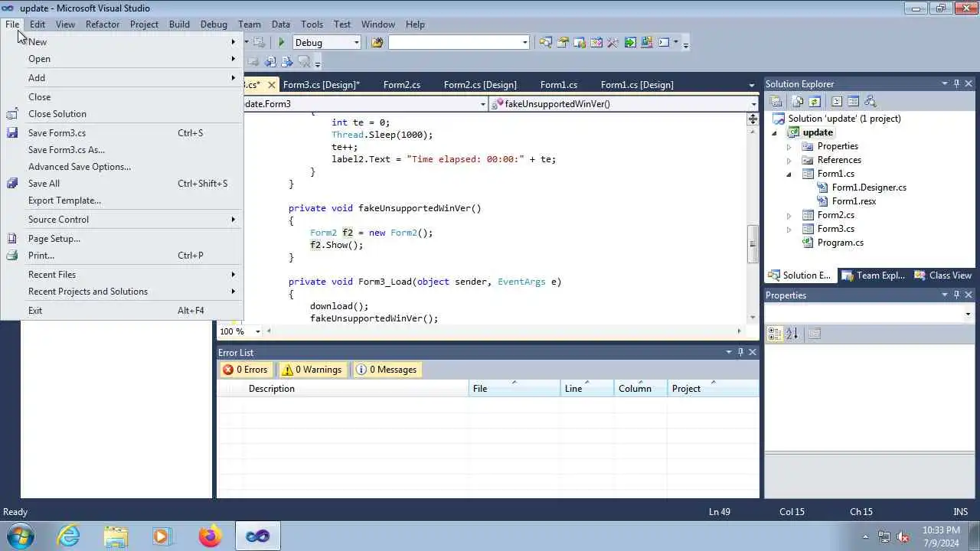
Task: Toggle the 0 Errors filter
Action: coord(246,370)
